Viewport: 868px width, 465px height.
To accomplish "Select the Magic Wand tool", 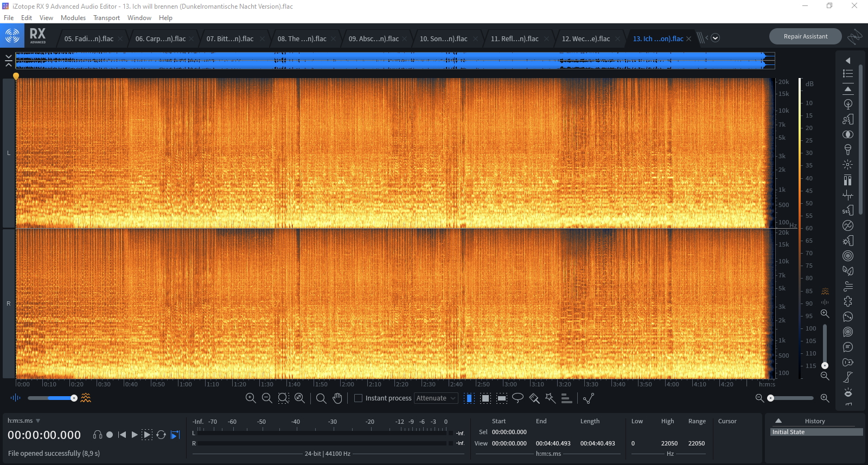I will [550, 398].
